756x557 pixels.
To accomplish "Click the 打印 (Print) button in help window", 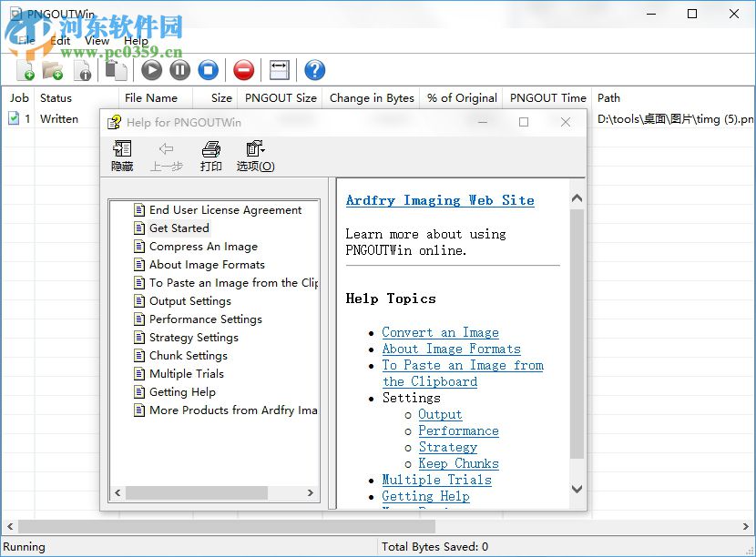I will [x=210, y=157].
